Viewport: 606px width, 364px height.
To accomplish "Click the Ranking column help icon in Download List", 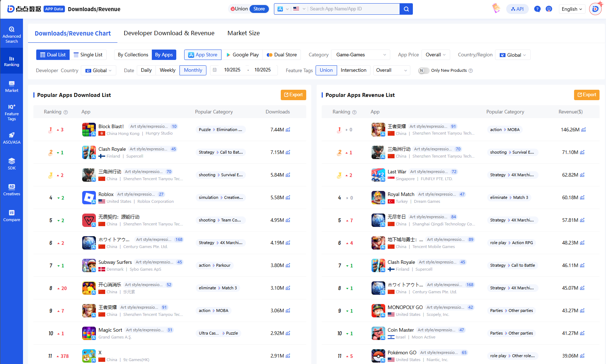I will coord(66,112).
